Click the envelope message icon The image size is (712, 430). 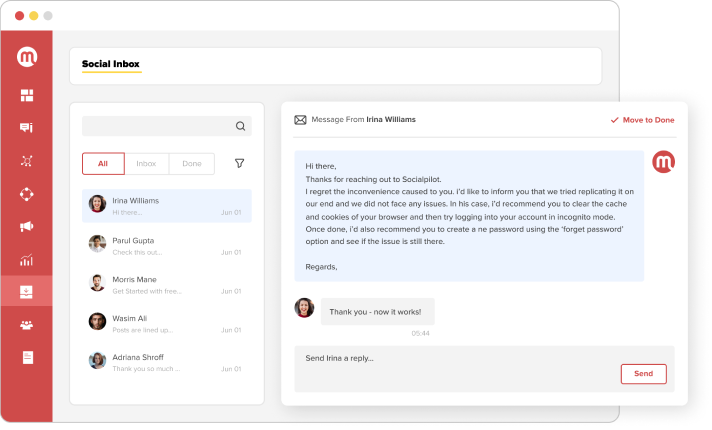tap(300, 120)
